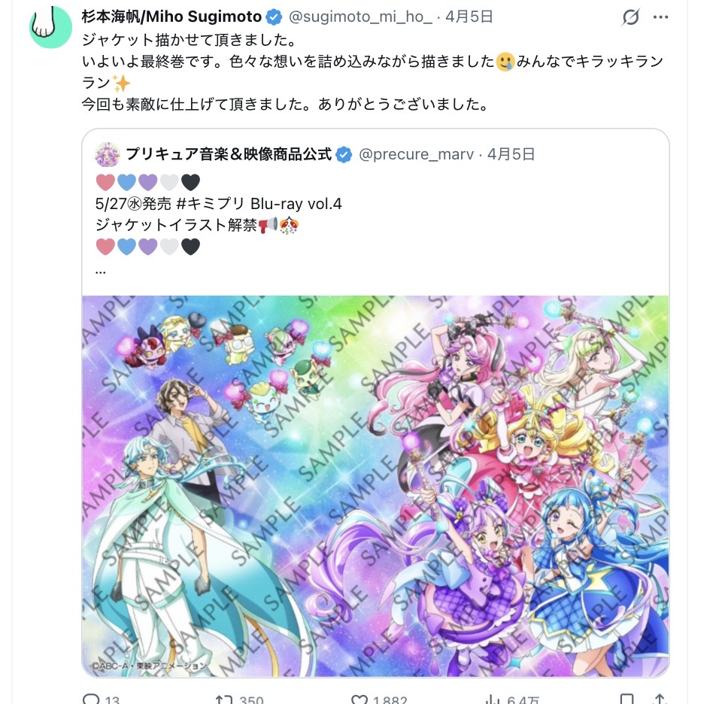Open the プリキュア音楽&映像商品公式 avatar
Screen dimensions: 728x704
point(108,154)
